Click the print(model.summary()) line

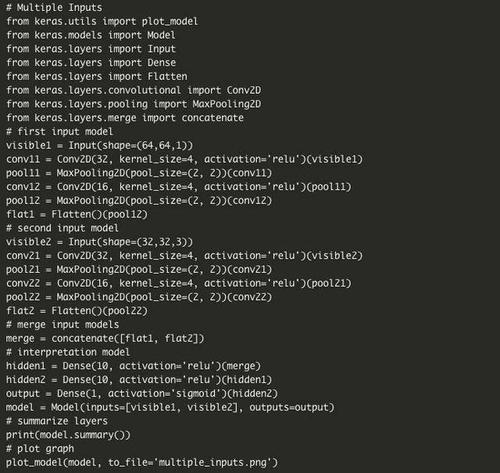tap(68, 435)
